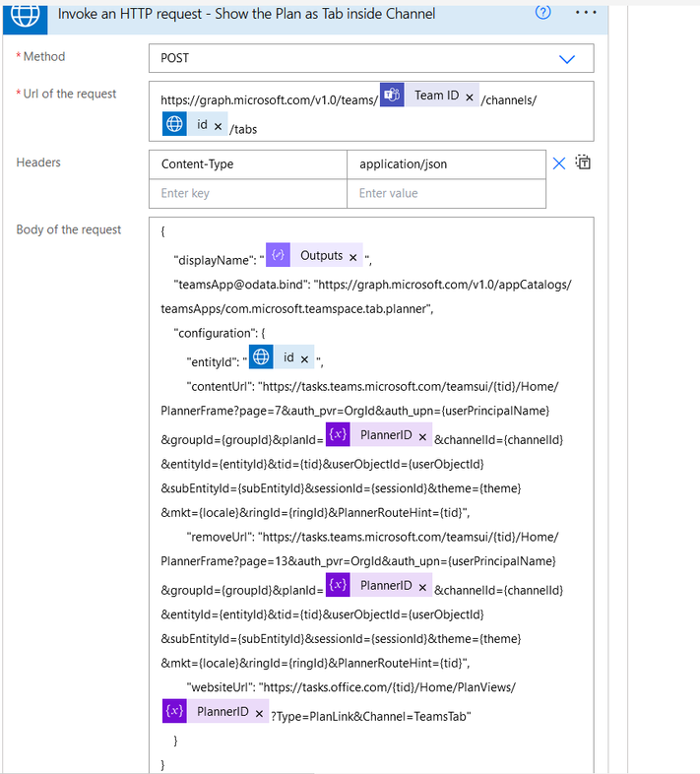Open the action ellipsis menu
The image size is (700, 774).
click(586, 13)
